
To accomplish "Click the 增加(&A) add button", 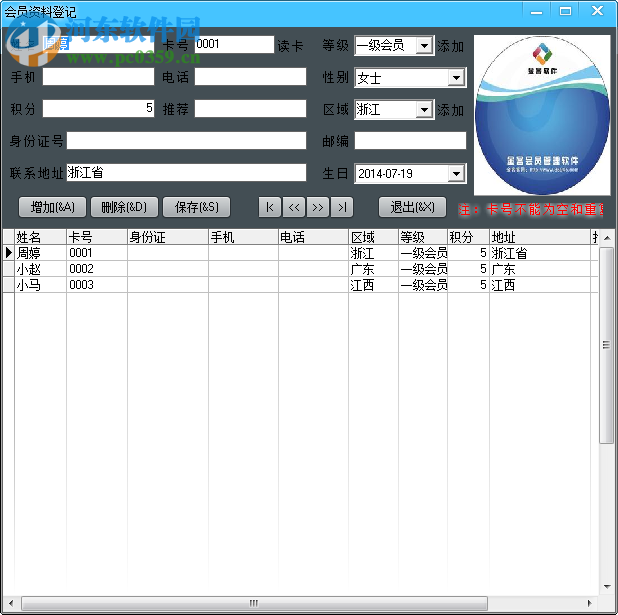I will click(52, 207).
